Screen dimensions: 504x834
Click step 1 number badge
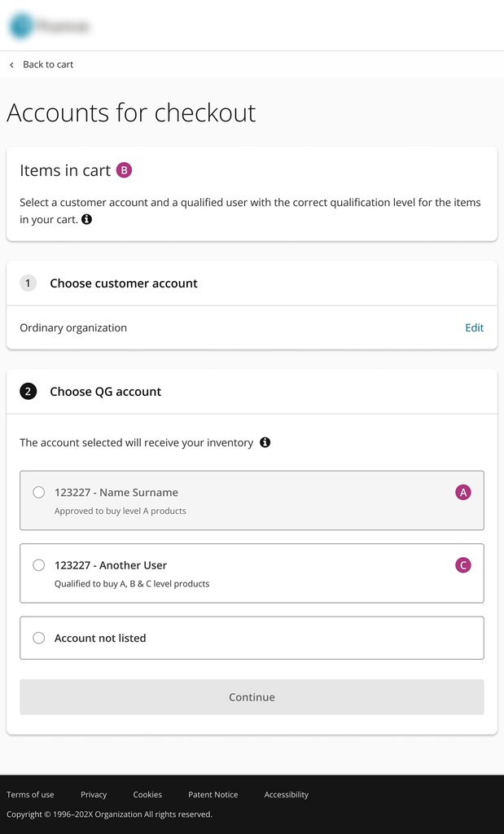coord(28,283)
